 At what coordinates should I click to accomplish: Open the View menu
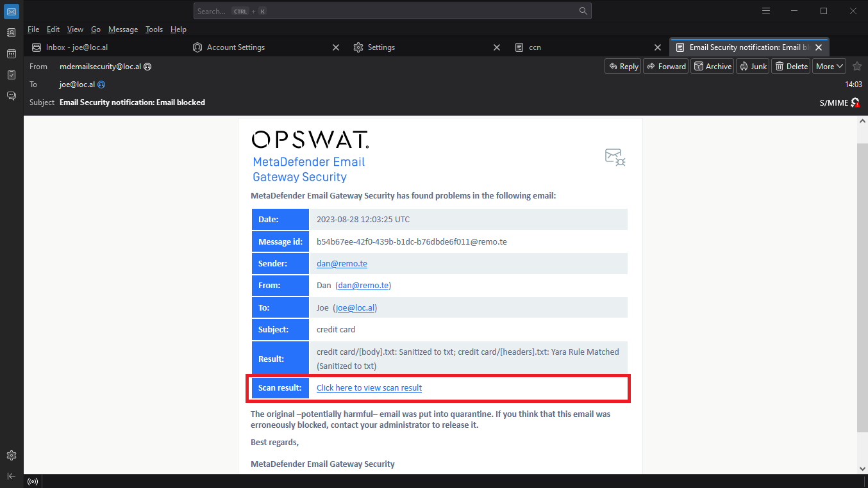(75, 29)
